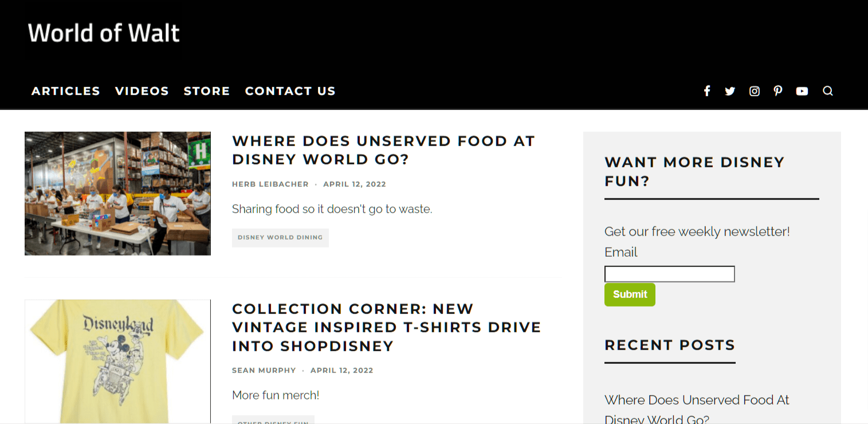Open the Videos menu item
Screen dimensions: 868x424
pos(142,91)
